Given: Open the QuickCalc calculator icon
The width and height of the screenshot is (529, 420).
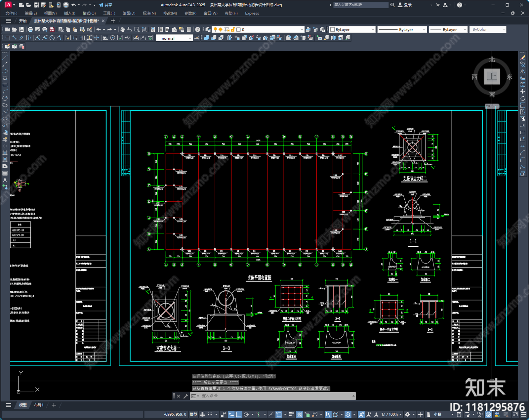Looking at the screenshot, I should [x=189, y=29].
